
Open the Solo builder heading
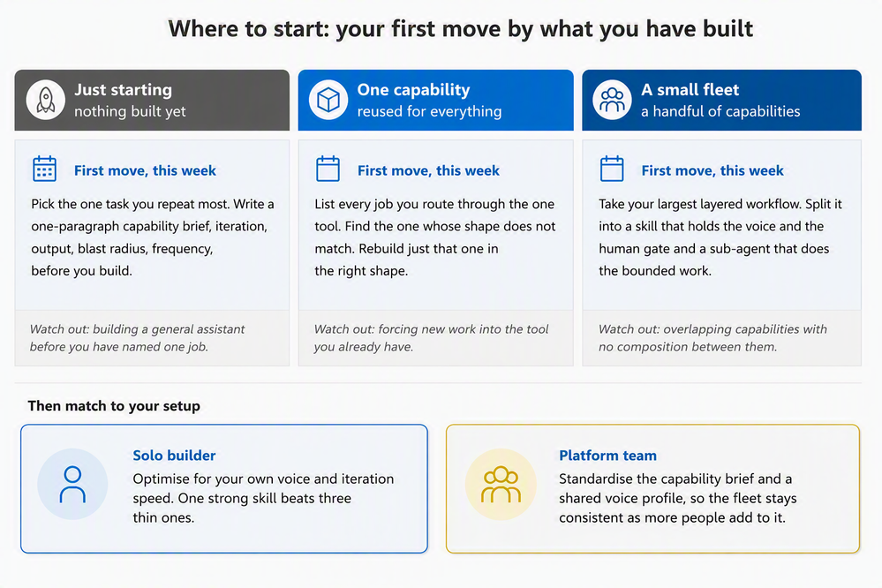[x=175, y=456]
